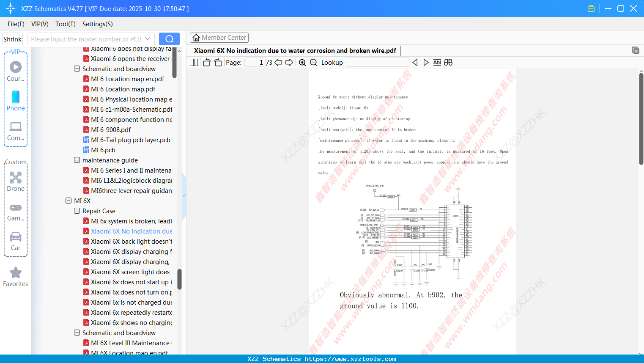Toggle the two-page view icon

[194, 63]
